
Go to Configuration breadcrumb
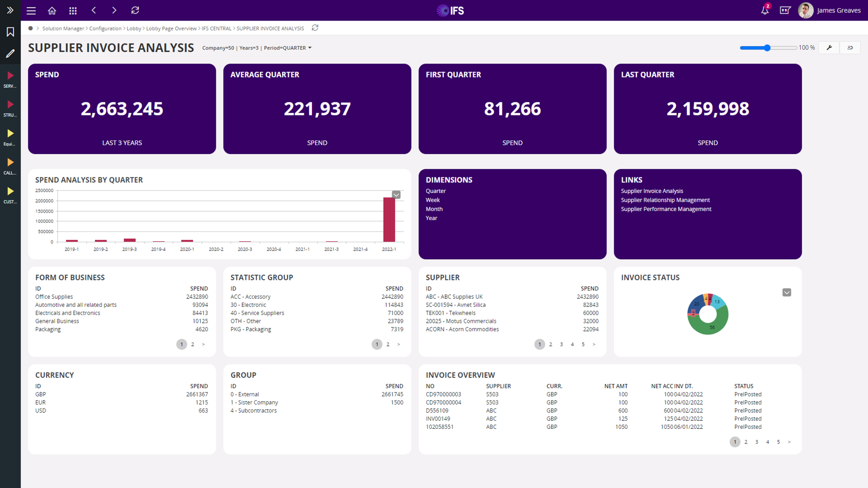(x=105, y=28)
